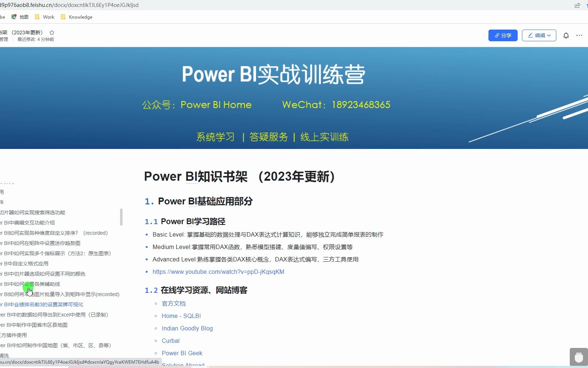Open outline item 如何在矩阵中设置迷你趋势图
This screenshot has width=588, height=368.
point(40,243)
